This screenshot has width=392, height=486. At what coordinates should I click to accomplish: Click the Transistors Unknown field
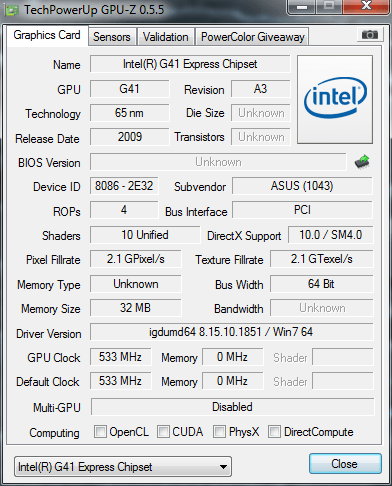point(260,137)
